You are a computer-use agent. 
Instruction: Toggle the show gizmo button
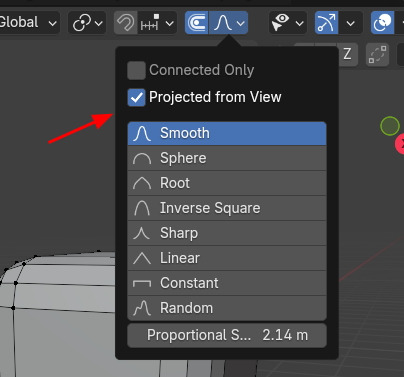click(x=326, y=23)
